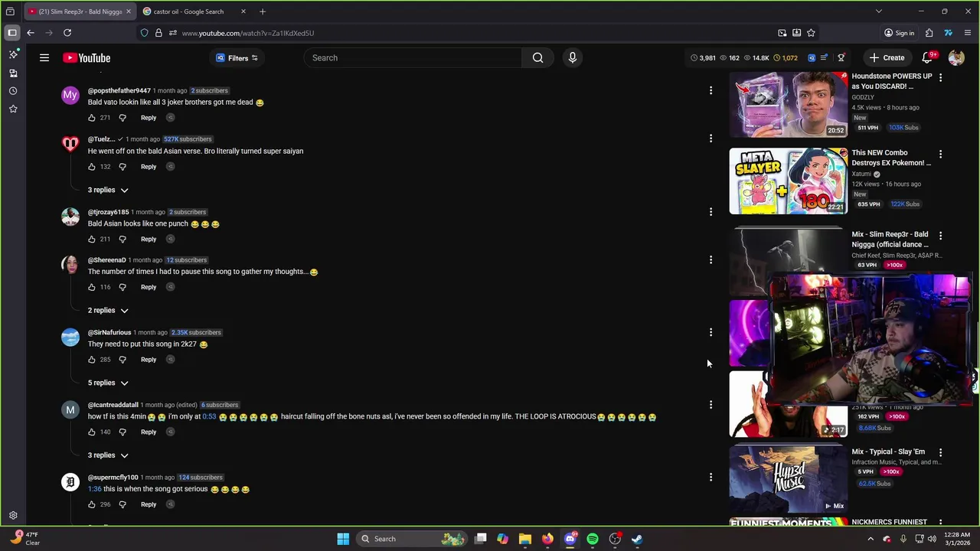Open @supermcfly100 commenter avatar
The image size is (980, 551).
tap(70, 483)
